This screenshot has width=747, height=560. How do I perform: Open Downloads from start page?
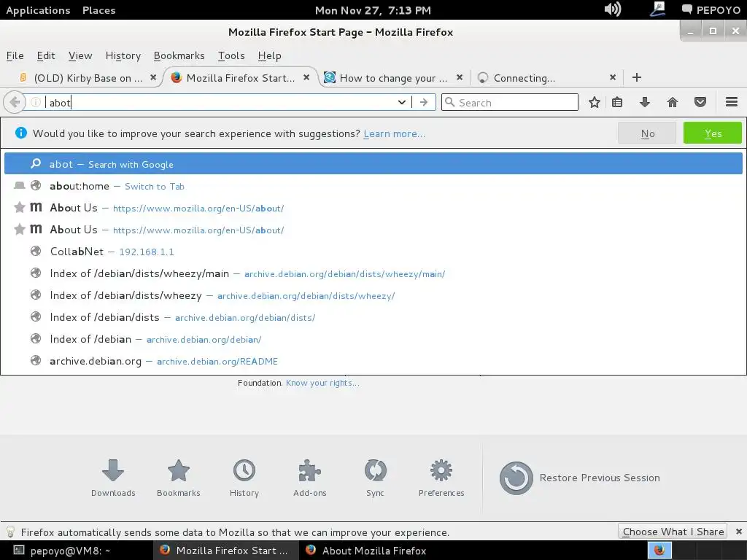click(113, 478)
